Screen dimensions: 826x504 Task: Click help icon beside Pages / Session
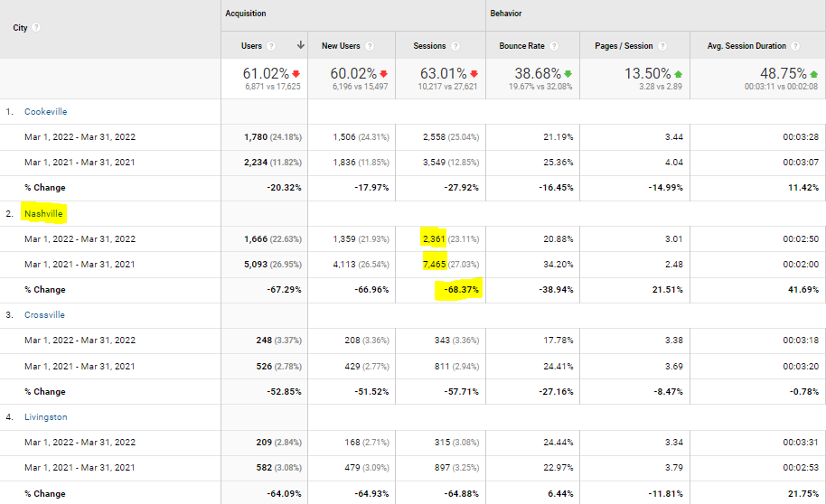[662, 46]
